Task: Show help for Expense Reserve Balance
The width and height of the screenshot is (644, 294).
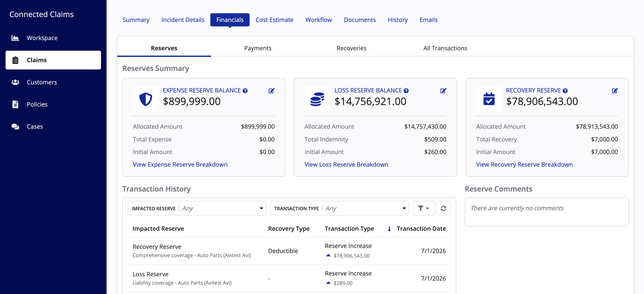Action: coord(245,91)
